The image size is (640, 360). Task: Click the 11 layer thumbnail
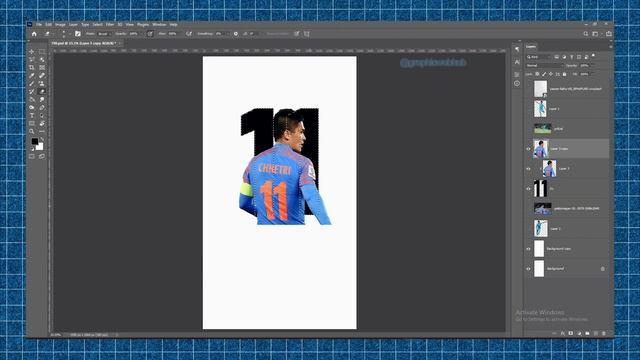pyautogui.click(x=540, y=189)
